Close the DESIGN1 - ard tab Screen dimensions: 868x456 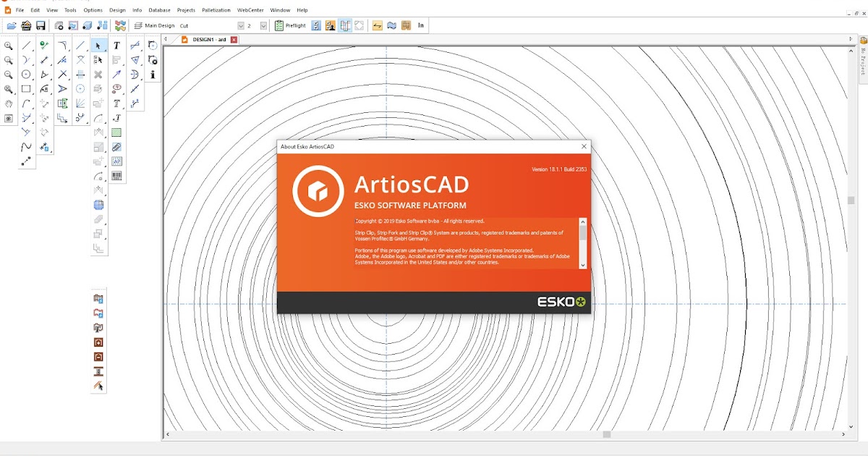234,39
